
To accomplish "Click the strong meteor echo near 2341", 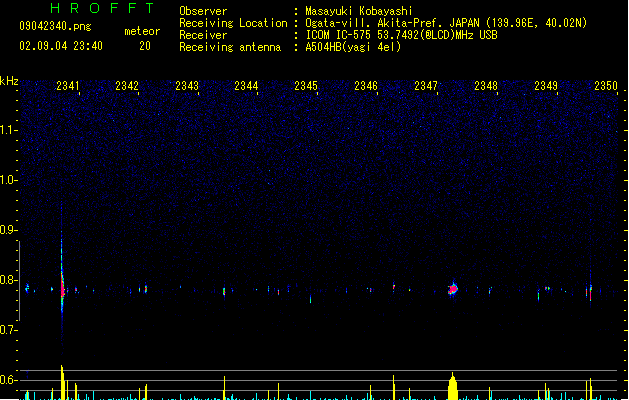I will click(62, 288).
